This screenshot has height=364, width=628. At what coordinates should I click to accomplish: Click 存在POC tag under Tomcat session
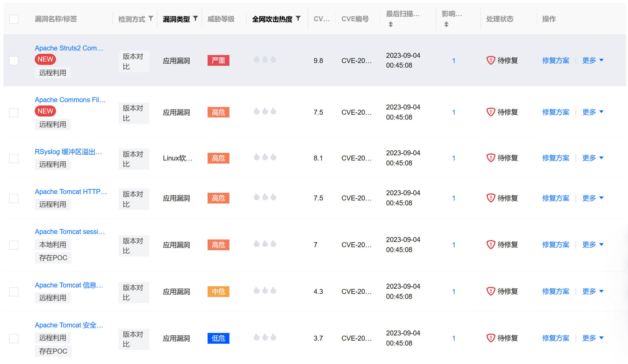coord(53,258)
